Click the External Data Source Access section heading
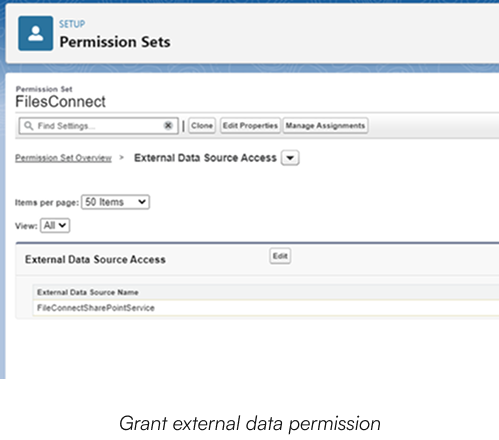 [95, 259]
